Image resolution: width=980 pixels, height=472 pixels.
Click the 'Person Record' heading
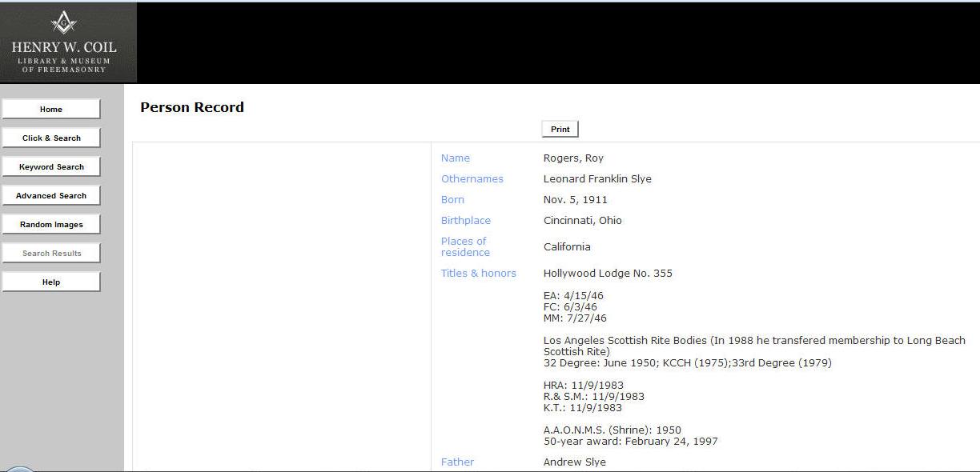tap(192, 107)
